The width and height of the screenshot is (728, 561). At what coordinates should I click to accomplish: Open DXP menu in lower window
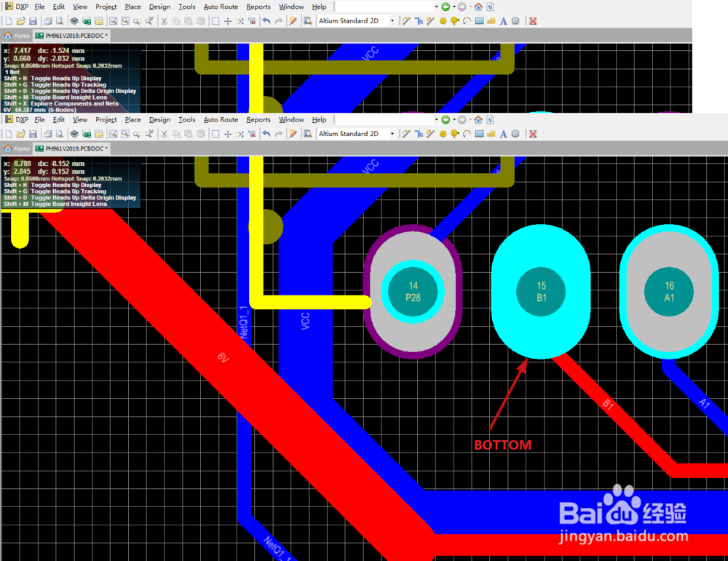tap(17, 120)
